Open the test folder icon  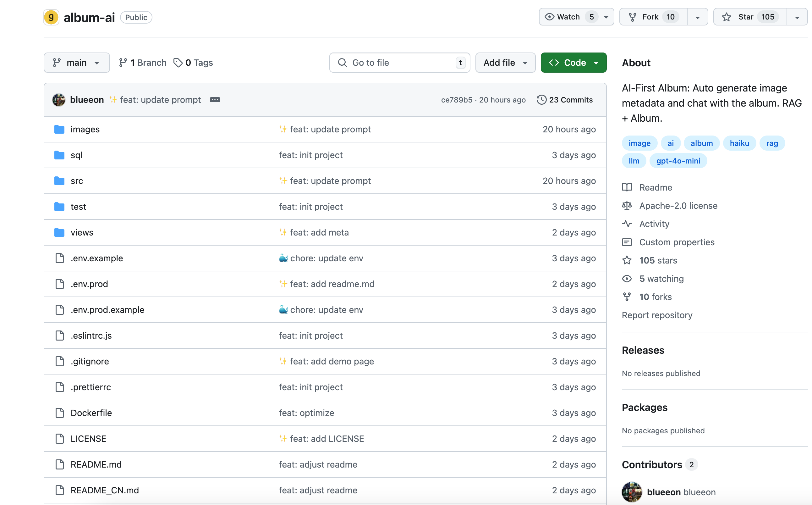click(x=59, y=206)
